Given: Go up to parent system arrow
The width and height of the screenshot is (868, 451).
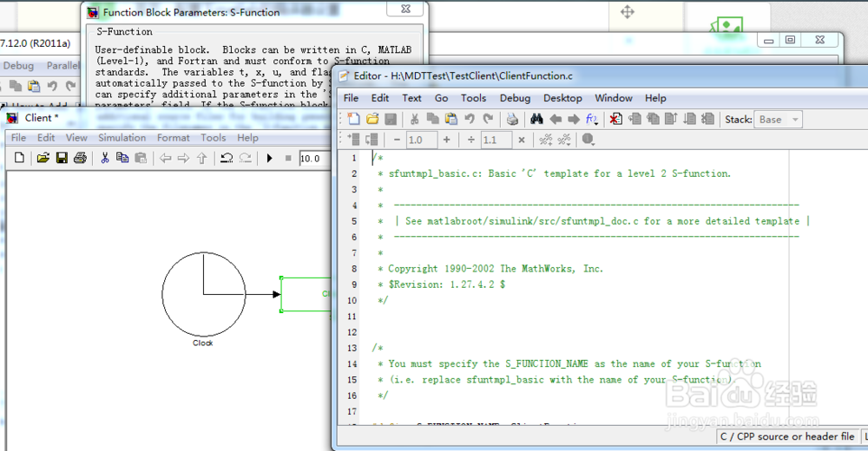Looking at the screenshot, I should (x=202, y=158).
